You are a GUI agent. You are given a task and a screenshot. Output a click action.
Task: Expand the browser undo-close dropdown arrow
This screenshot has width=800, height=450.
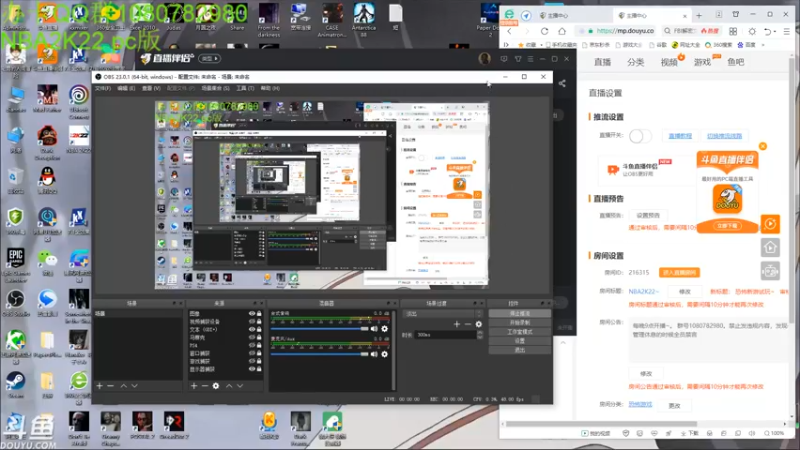pyautogui.click(x=775, y=32)
